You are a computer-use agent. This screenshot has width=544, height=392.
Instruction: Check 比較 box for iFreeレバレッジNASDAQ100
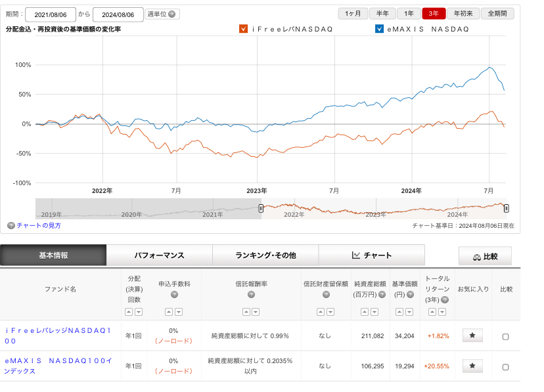(505, 337)
